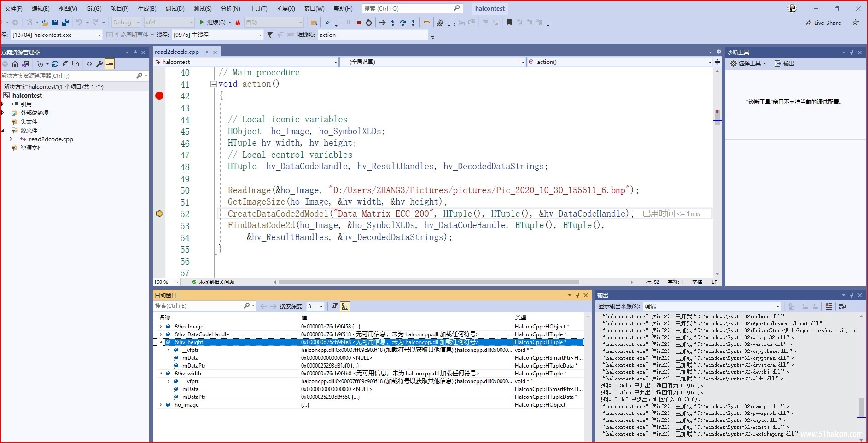Restart debugging with the circular arrow

click(x=369, y=23)
